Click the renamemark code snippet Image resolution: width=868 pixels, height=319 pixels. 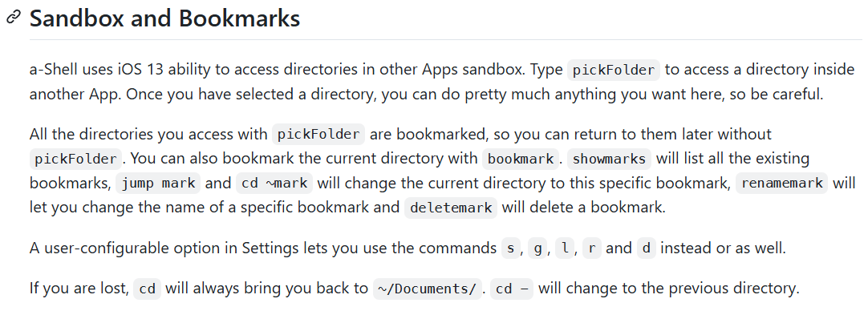coord(781,184)
